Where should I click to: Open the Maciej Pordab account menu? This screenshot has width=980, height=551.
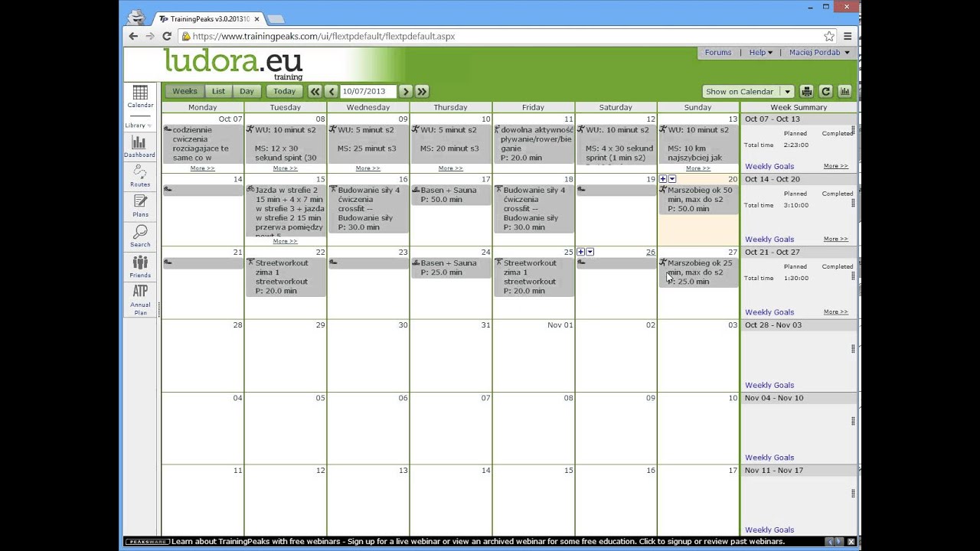[819, 53]
